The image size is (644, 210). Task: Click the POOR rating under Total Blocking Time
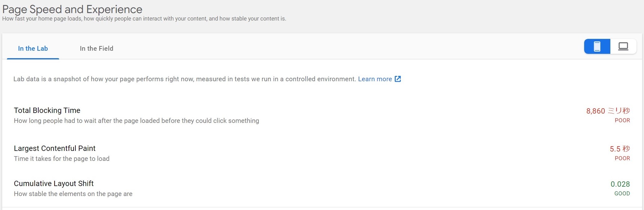click(x=622, y=120)
